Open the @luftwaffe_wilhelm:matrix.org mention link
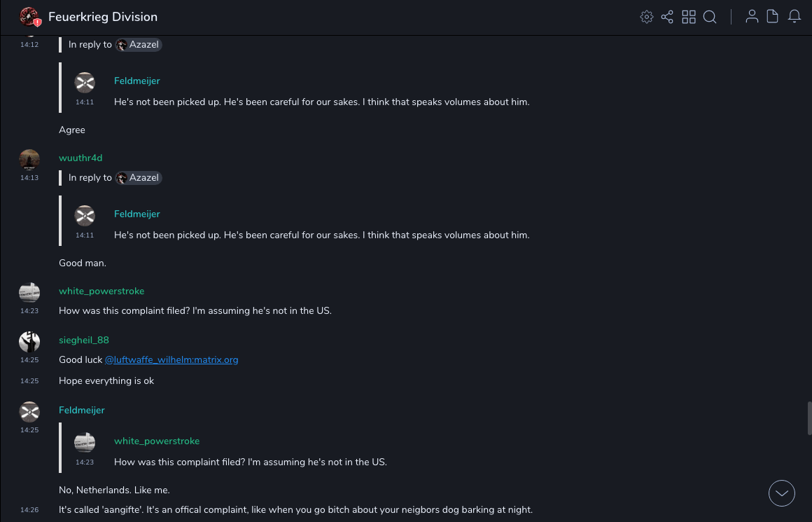The height and width of the screenshot is (522, 812). [171, 360]
